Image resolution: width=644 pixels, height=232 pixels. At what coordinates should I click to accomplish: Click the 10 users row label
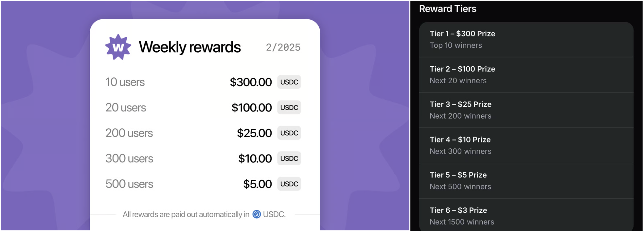coord(125,82)
